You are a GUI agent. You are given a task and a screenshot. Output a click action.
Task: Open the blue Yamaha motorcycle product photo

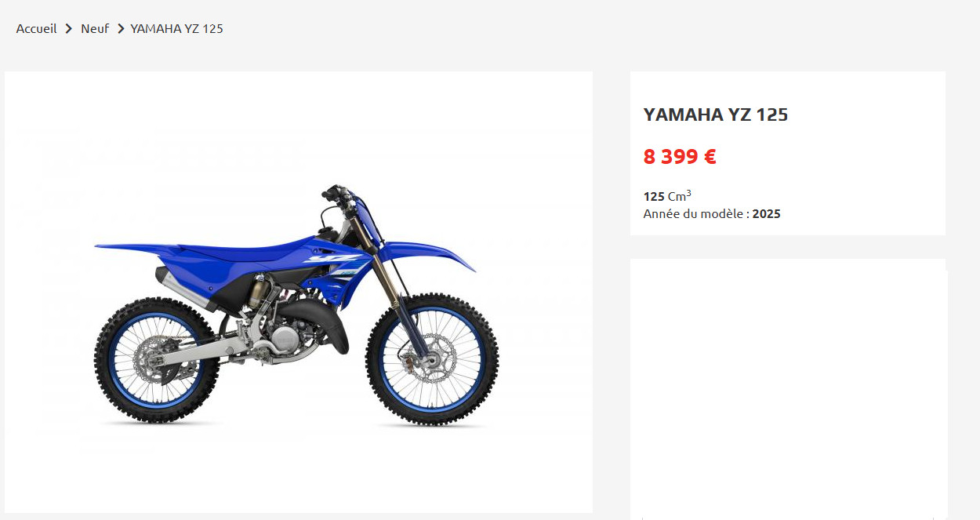[x=298, y=292]
